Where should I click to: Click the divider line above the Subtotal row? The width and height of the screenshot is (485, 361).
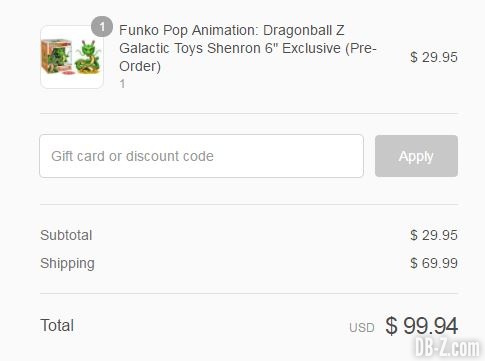click(249, 204)
